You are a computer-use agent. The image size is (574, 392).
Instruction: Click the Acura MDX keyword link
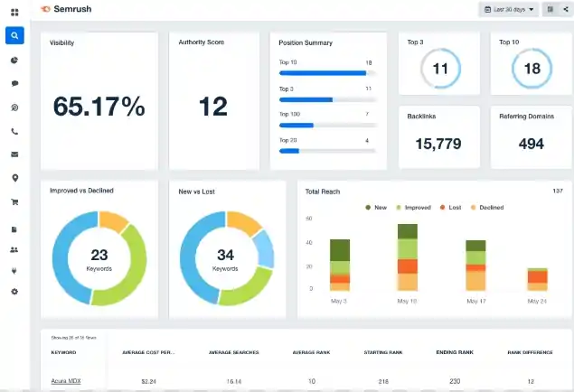tap(66, 381)
